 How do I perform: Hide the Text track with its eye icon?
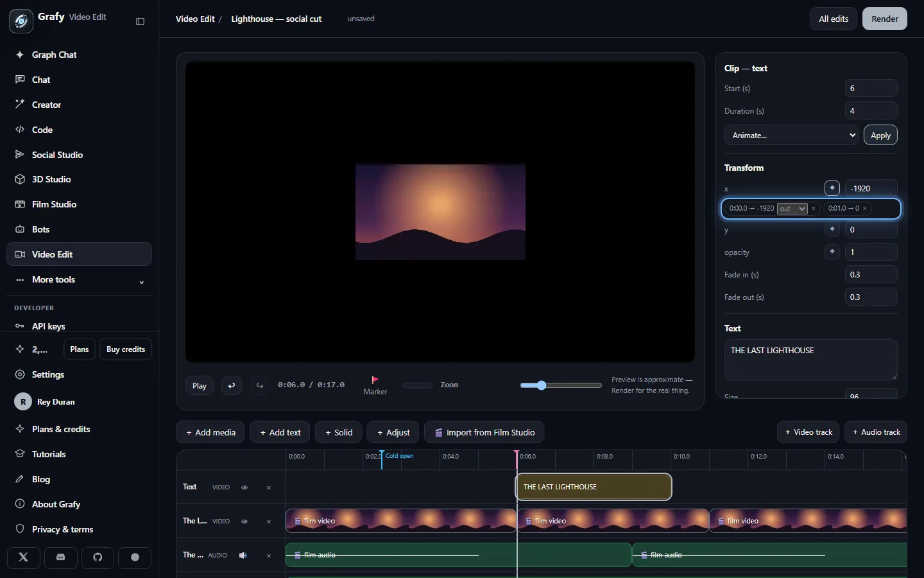(x=244, y=487)
